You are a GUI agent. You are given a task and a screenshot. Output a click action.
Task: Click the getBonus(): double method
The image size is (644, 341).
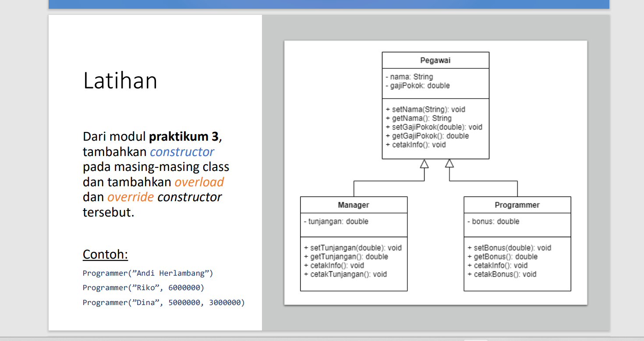tap(502, 256)
